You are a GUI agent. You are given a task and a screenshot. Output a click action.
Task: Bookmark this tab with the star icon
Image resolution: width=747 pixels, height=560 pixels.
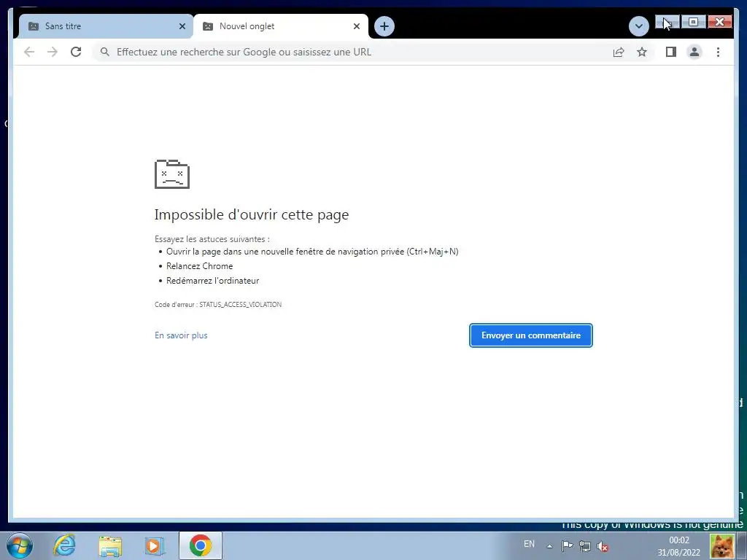point(642,52)
